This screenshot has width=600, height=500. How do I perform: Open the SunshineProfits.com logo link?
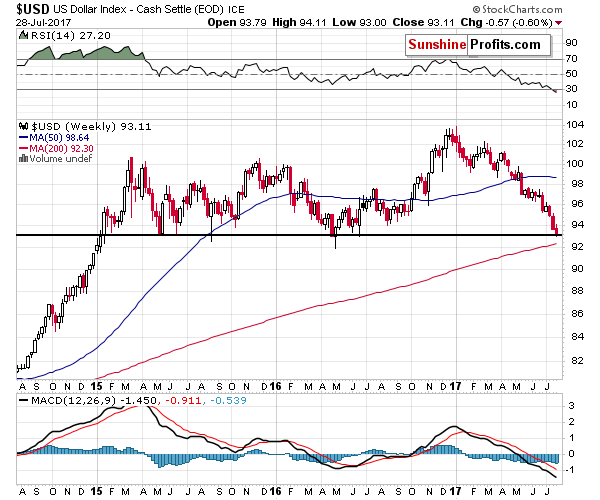478,45
